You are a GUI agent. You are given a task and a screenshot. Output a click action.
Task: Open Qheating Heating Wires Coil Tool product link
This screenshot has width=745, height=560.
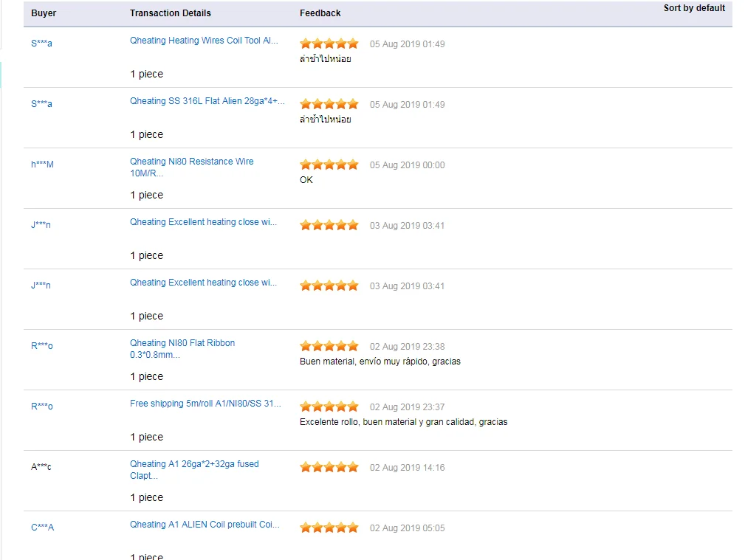pos(204,41)
